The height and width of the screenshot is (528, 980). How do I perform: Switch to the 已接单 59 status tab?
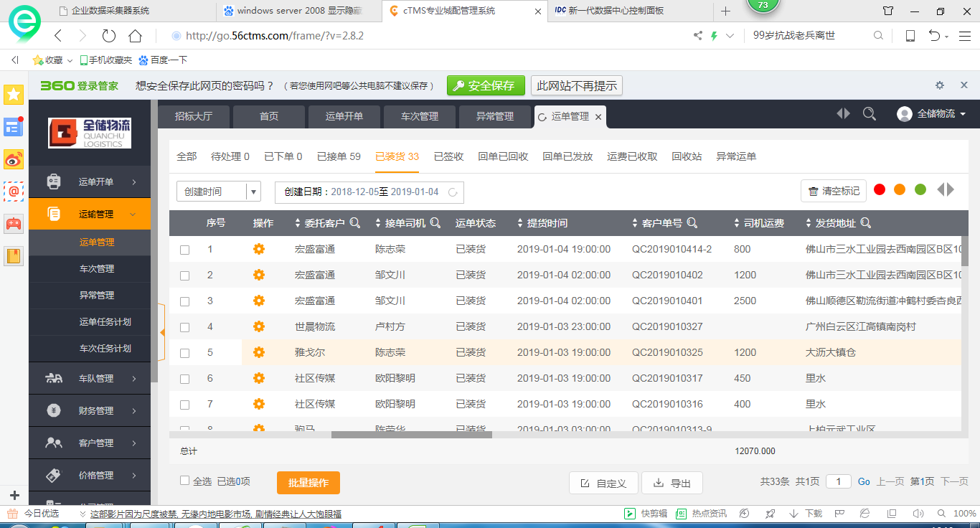point(339,156)
